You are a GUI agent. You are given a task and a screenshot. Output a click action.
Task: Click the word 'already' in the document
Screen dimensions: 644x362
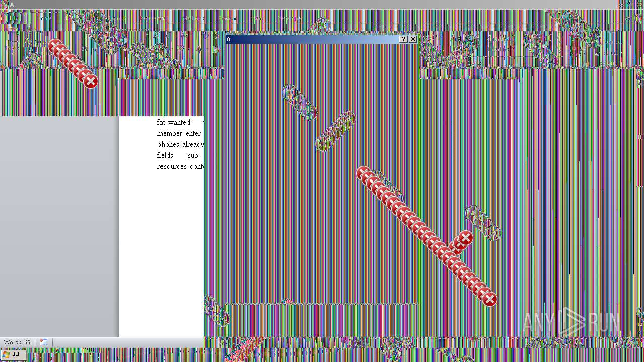(193, 144)
